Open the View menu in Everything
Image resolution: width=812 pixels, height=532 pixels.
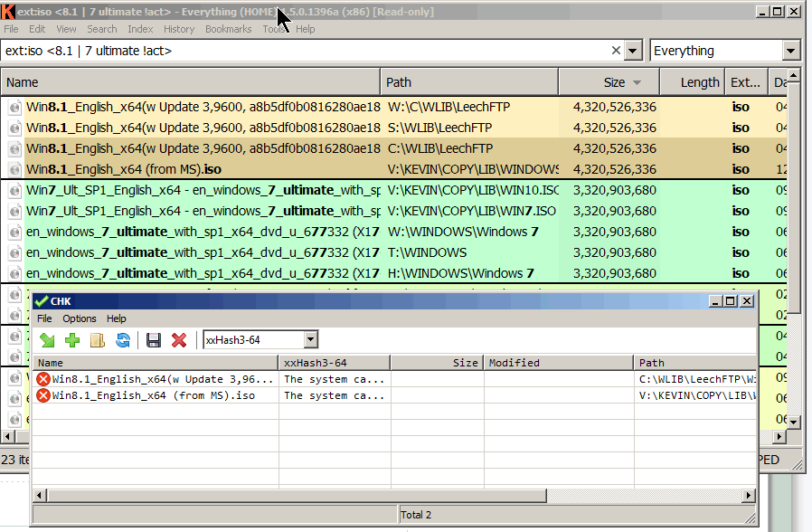click(66, 29)
